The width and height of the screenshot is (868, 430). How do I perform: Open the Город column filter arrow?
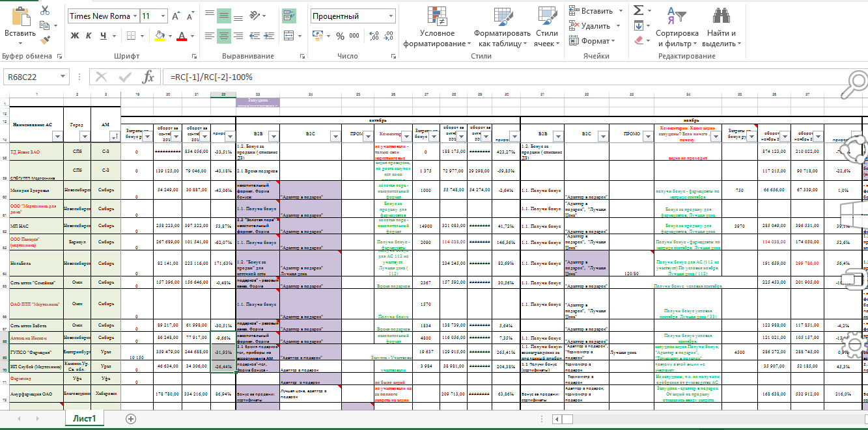click(84, 136)
